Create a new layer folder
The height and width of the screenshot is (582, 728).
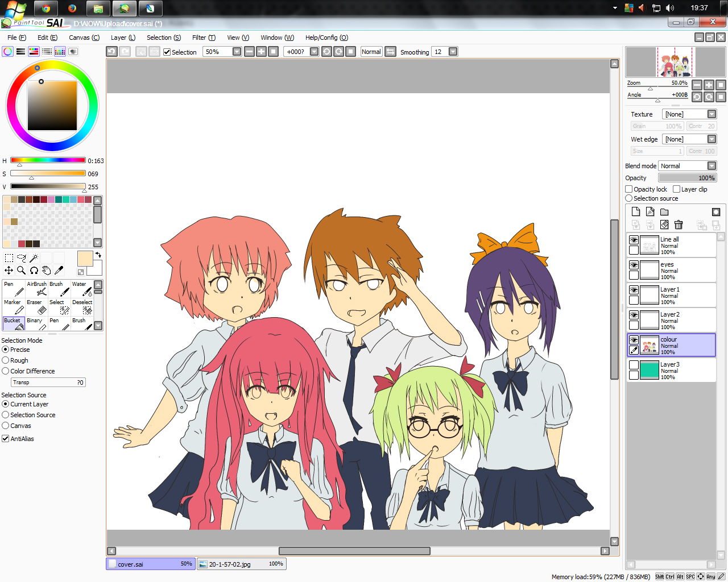coord(664,212)
